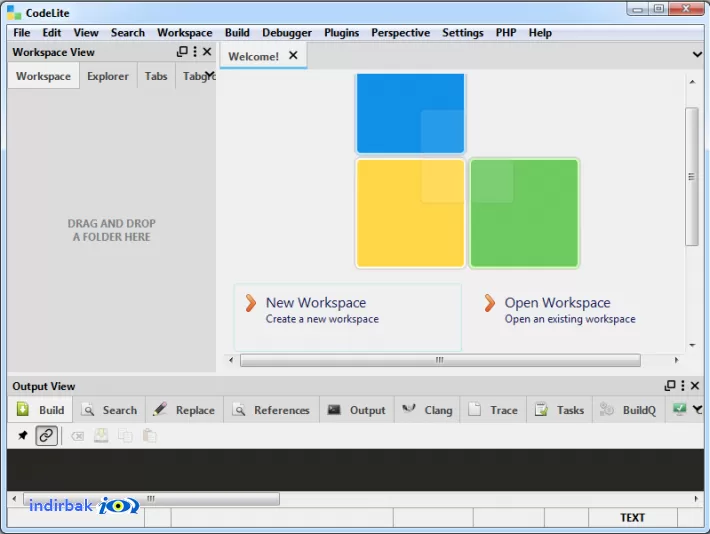This screenshot has height=534, width=710.
Task: Click the green monitor tab icon
Action: (679, 409)
